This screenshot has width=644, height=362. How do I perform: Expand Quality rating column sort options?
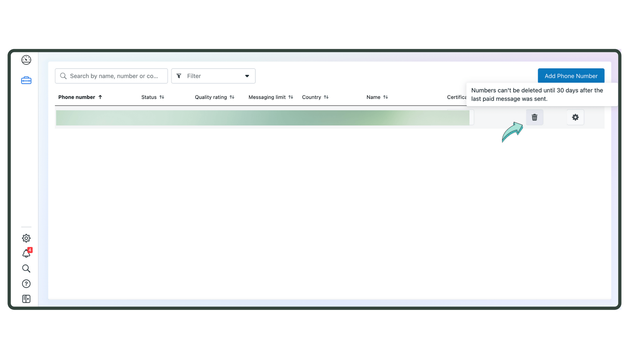click(232, 97)
